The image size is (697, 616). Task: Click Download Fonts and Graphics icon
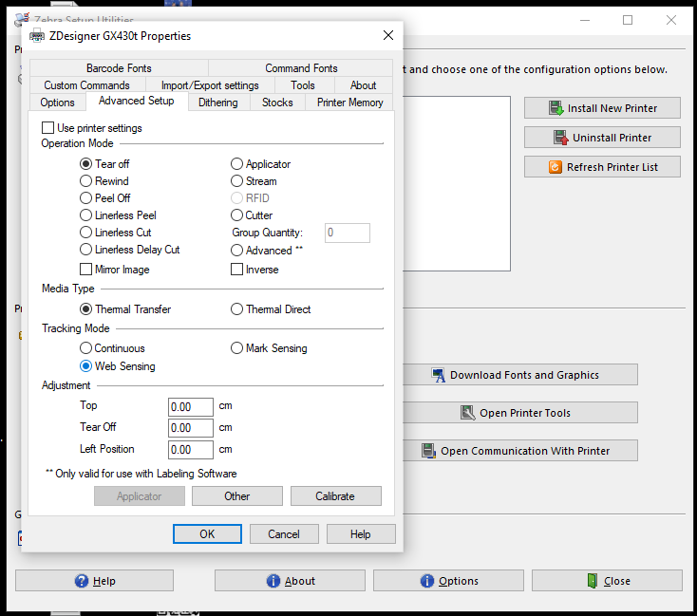coord(439,375)
